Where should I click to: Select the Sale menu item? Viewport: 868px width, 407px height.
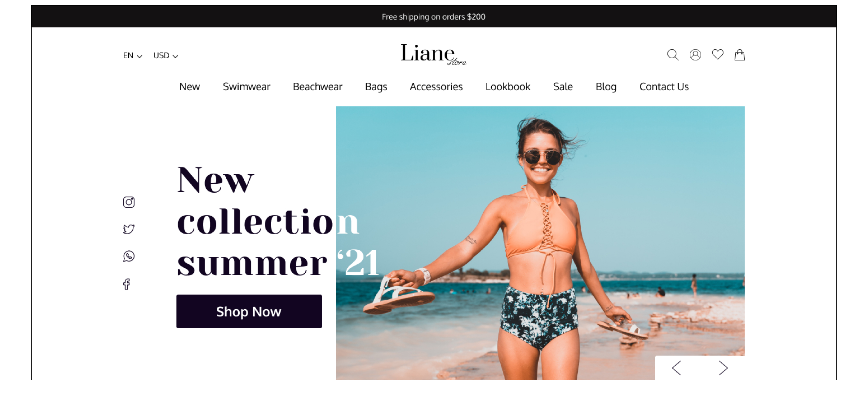point(563,87)
